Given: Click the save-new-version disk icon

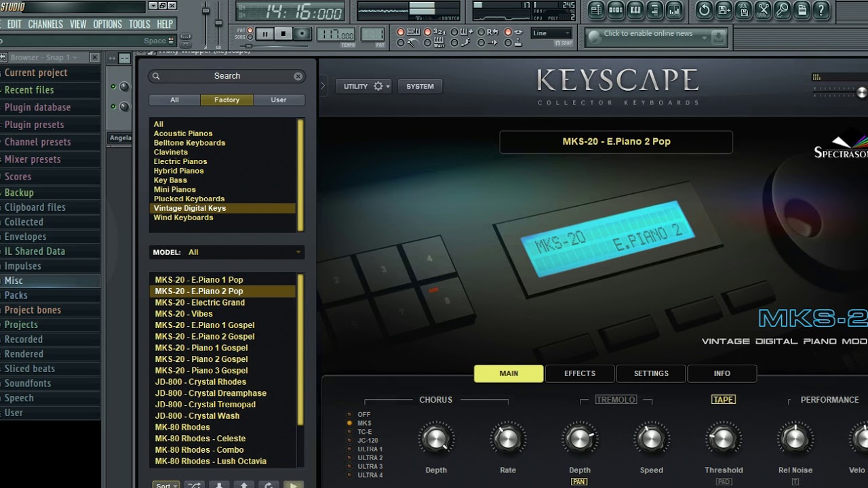Looking at the screenshot, I should [x=724, y=9].
